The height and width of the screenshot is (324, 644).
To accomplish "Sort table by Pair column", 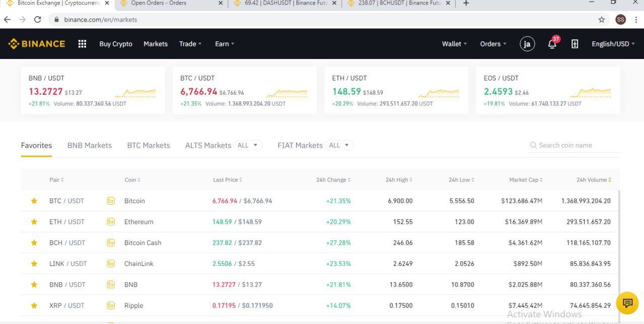I will 57,180.
